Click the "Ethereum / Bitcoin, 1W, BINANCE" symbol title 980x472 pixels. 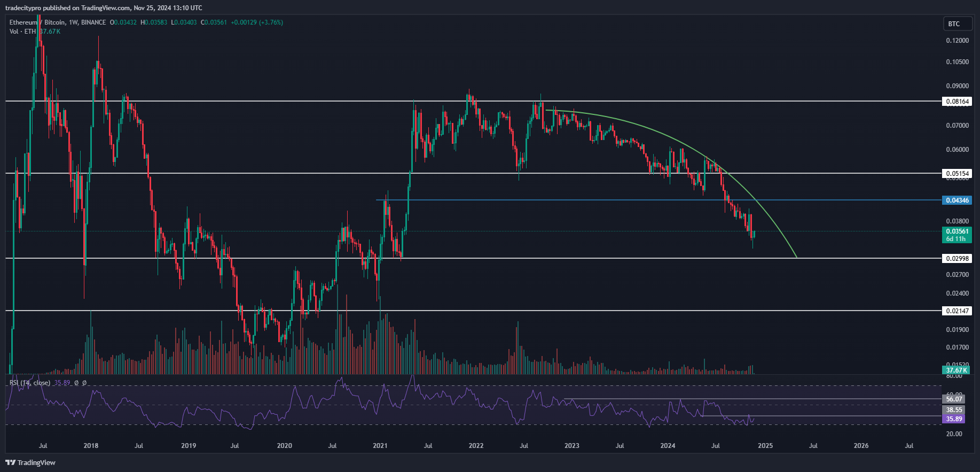[x=58, y=22]
